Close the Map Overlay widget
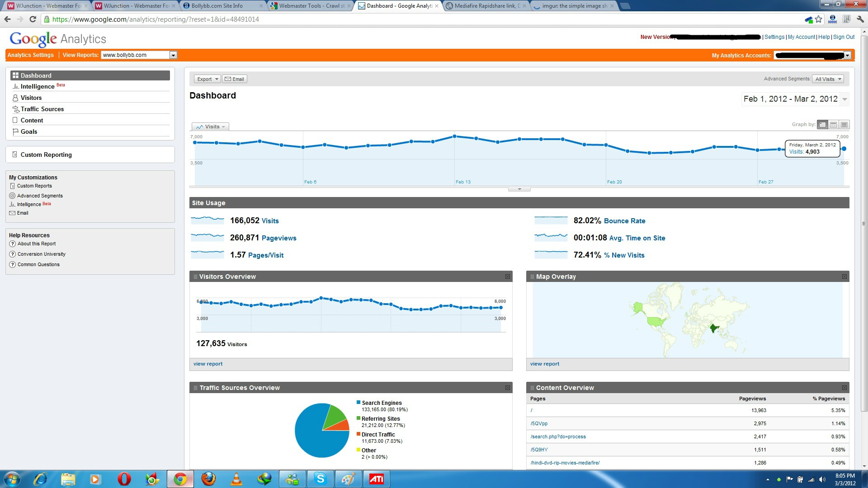The width and height of the screenshot is (868, 488). pyautogui.click(x=844, y=277)
